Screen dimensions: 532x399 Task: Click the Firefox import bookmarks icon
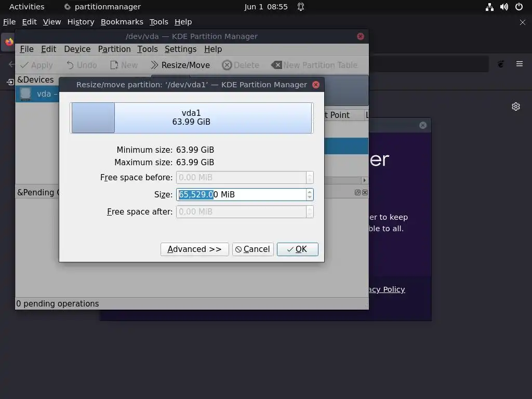tap(10, 82)
